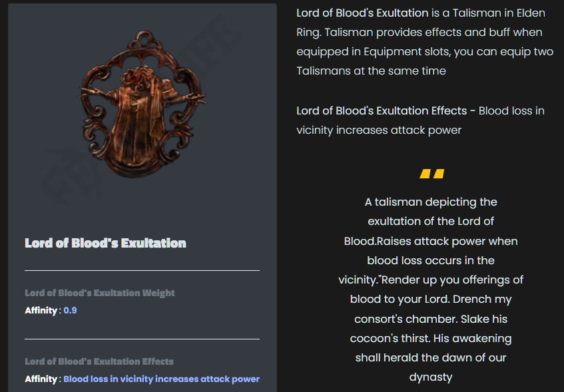Click the 'blood loss occurs in the' quote line
Viewport: 564px width, 392px height.
[431, 260]
